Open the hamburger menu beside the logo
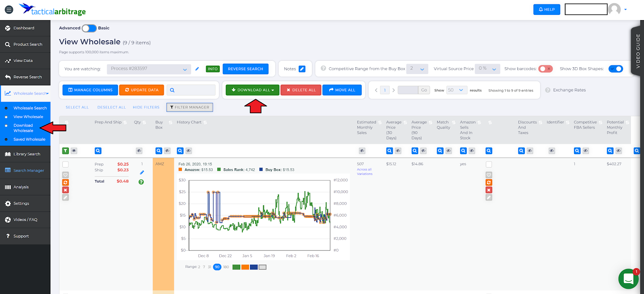 [x=9, y=9]
